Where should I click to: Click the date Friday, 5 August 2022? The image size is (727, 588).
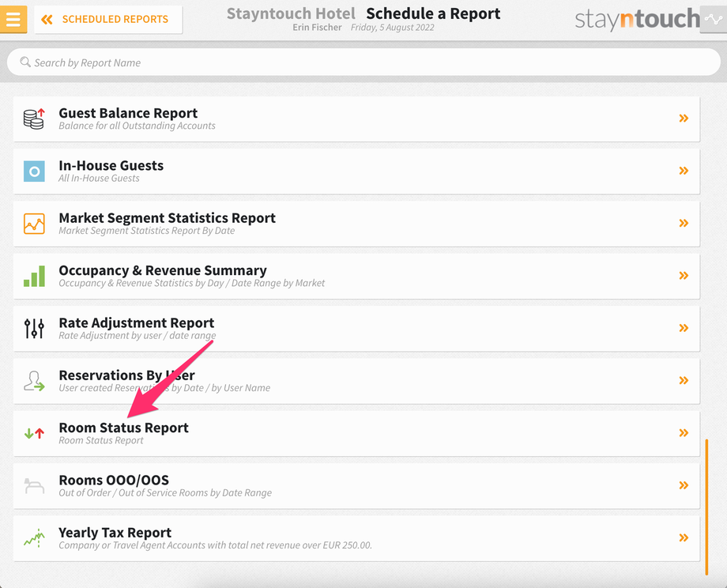click(x=392, y=28)
